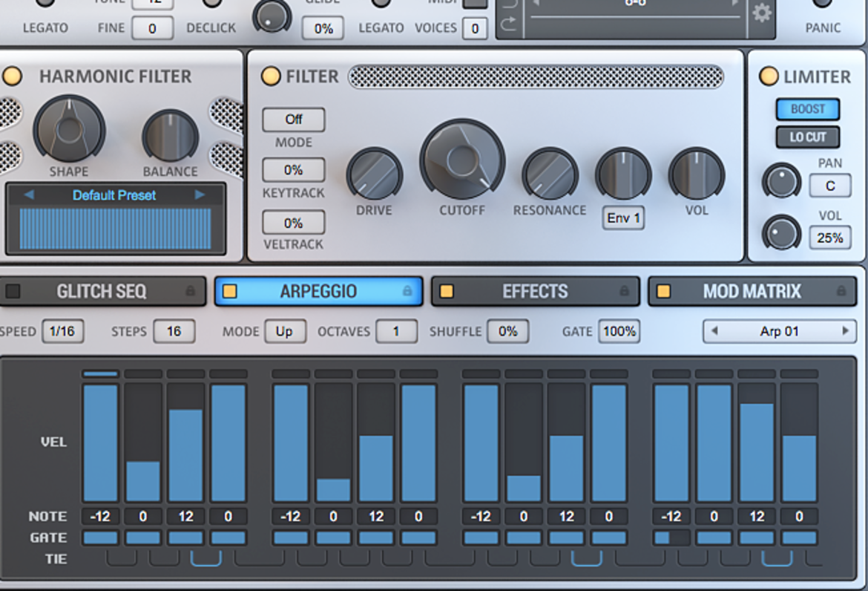Switch to the MOD MATRIX tab

(x=752, y=291)
